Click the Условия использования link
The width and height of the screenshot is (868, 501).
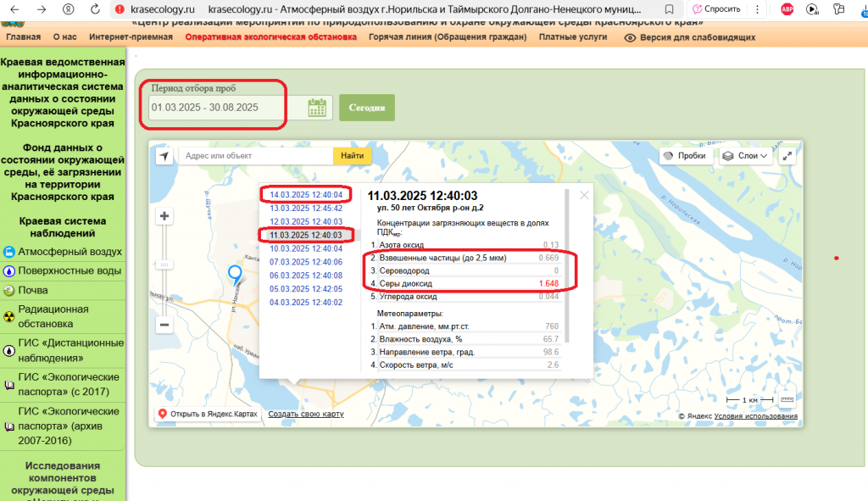pyautogui.click(x=755, y=416)
